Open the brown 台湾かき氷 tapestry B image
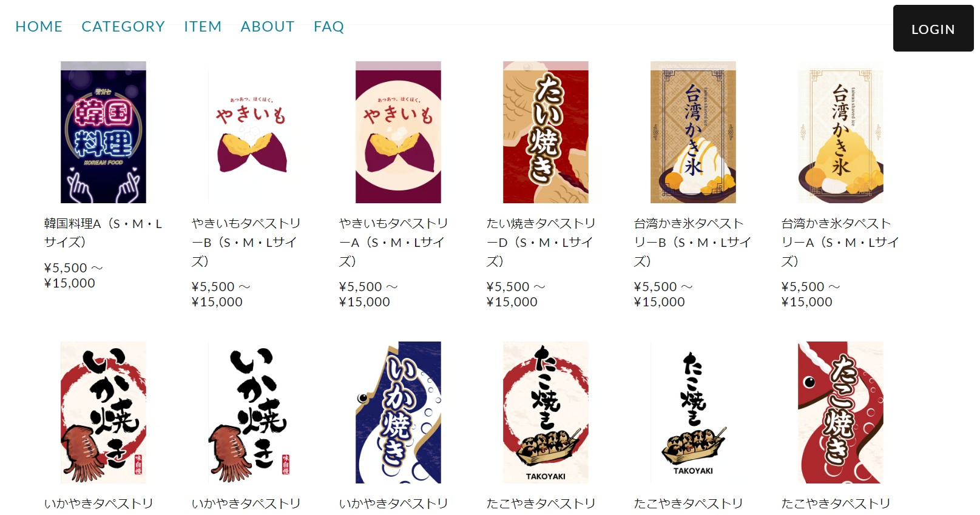Screen dimensions: 980x515 click(693, 132)
